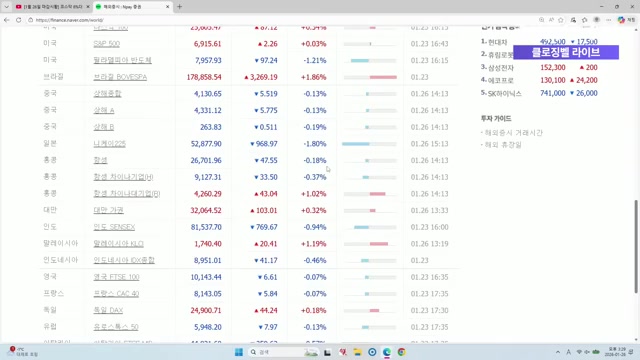The width and height of the screenshot is (640, 360).
Task: Open the 해외증시 거래시간 guide link
Action: click(x=513, y=133)
